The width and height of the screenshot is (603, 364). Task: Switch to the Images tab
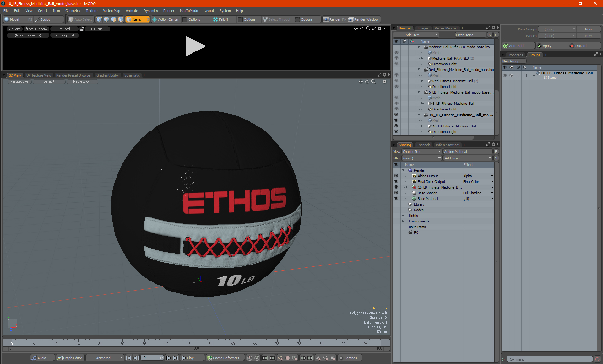point(423,28)
